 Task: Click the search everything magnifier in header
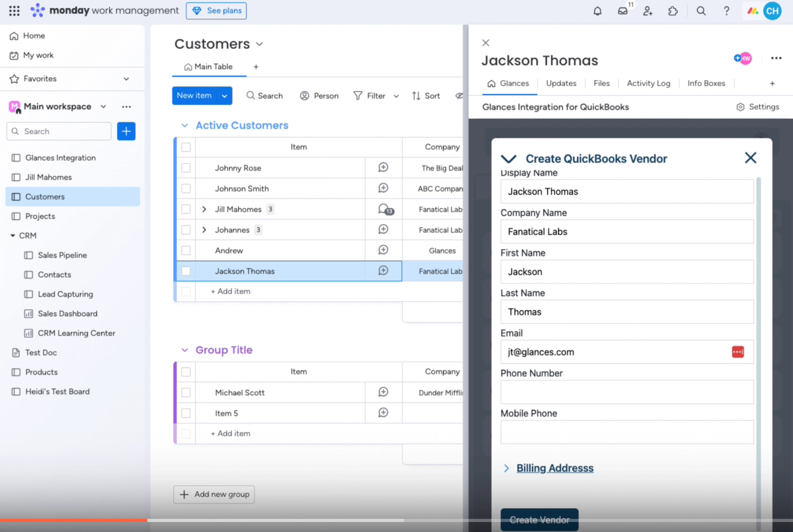pyautogui.click(x=701, y=11)
